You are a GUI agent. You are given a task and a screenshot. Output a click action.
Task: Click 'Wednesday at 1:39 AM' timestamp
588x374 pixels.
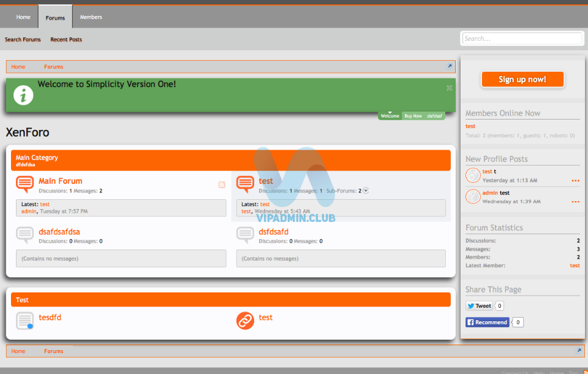(x=511, y=202)
